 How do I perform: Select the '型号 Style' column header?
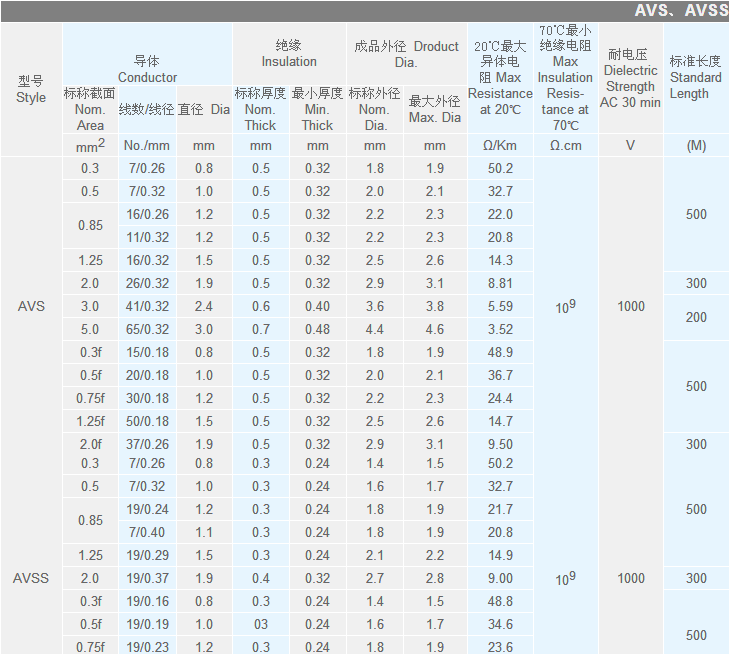pyautogui.click(x=31, y=89)
